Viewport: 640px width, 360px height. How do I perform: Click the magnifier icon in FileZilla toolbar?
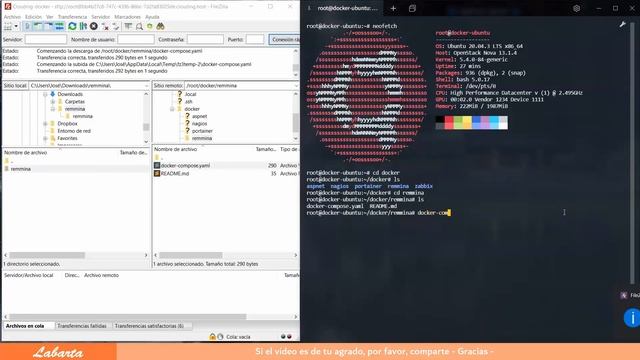[139, 27]
